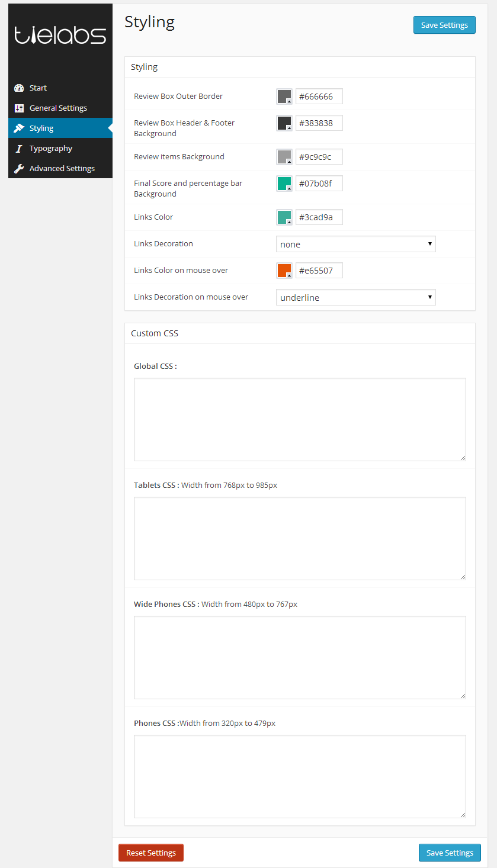Click inside the #666666 hex value field
The height and width of the screenshot is (868, 497).
319,96
